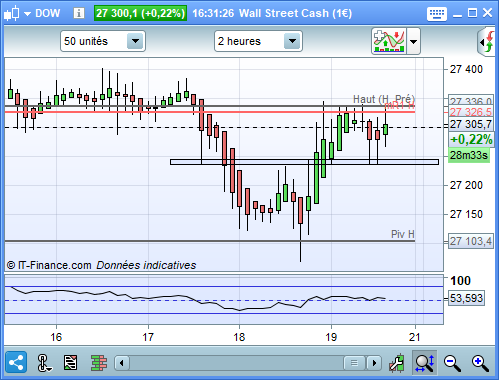Toggle the volume profile bars icon
The image size is (499, 380).
click(x=99, y=363)
